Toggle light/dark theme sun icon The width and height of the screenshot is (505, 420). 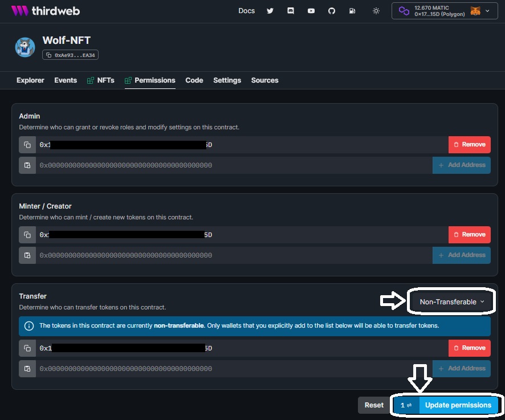click(x=376, y=11)
